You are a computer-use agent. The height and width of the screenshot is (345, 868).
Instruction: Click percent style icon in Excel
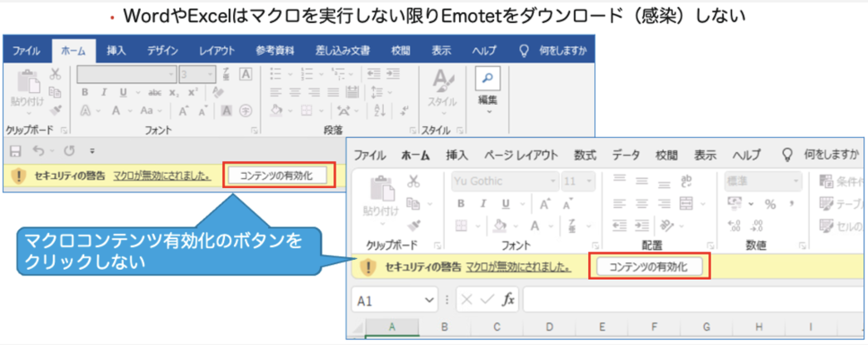coord(770,204)
